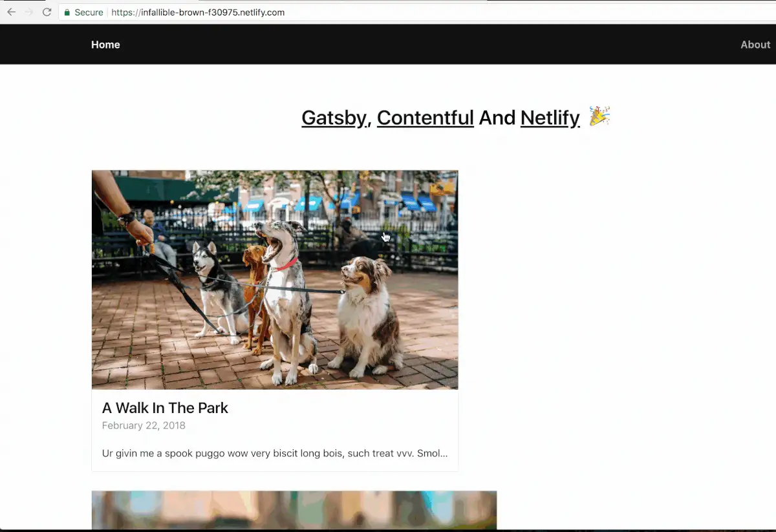Reload the page with the refresh icon

[x=47, y=12]
